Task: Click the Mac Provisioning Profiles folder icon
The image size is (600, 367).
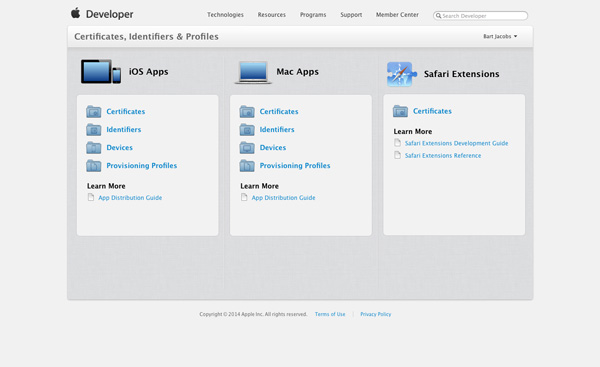Action: (247, 165)
